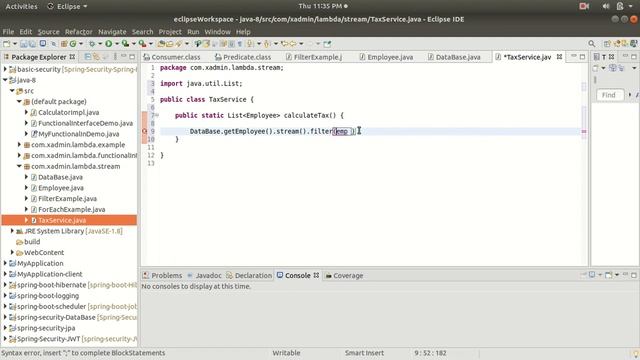This screenshot has width=640, height=360.
Task: Expand basic-security project node
Action: (5, 69)
